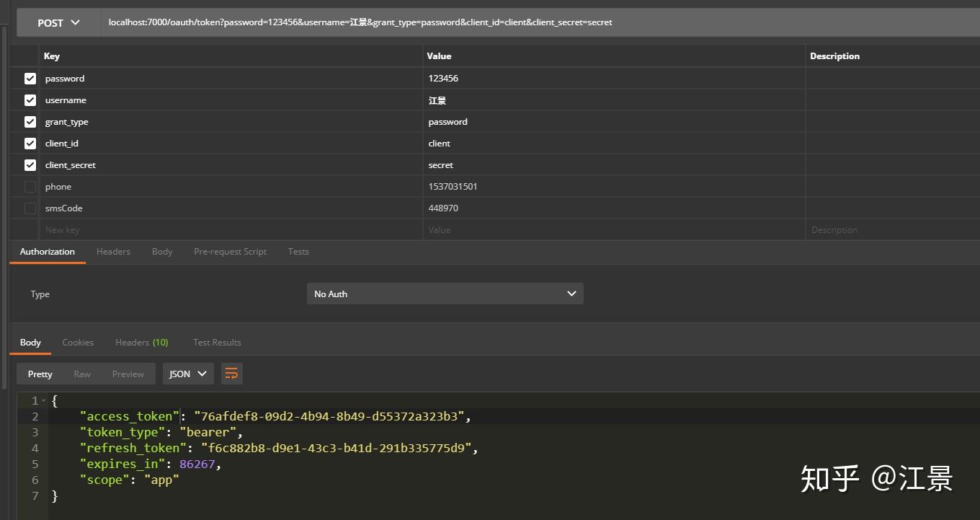Open the POST method dropdown

pos(57,22)
